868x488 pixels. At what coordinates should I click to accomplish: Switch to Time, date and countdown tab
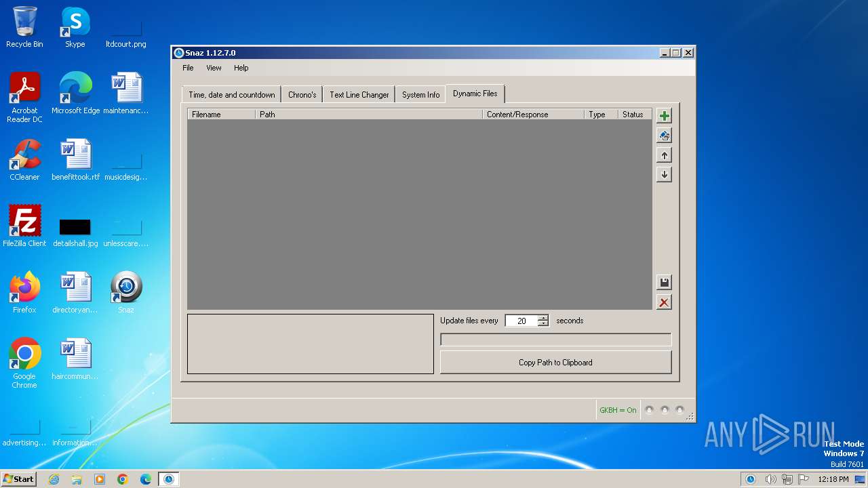pos(232,95)
